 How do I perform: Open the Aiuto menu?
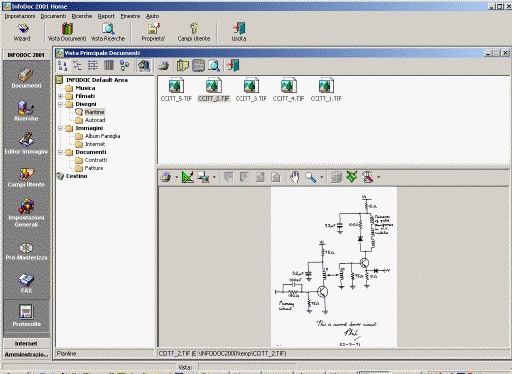coord(152,16)
